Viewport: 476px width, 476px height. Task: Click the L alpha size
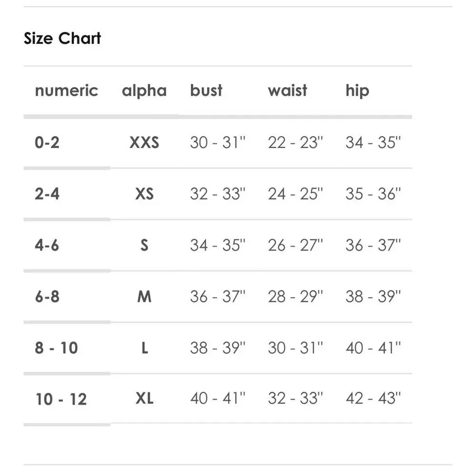point(145,347)
